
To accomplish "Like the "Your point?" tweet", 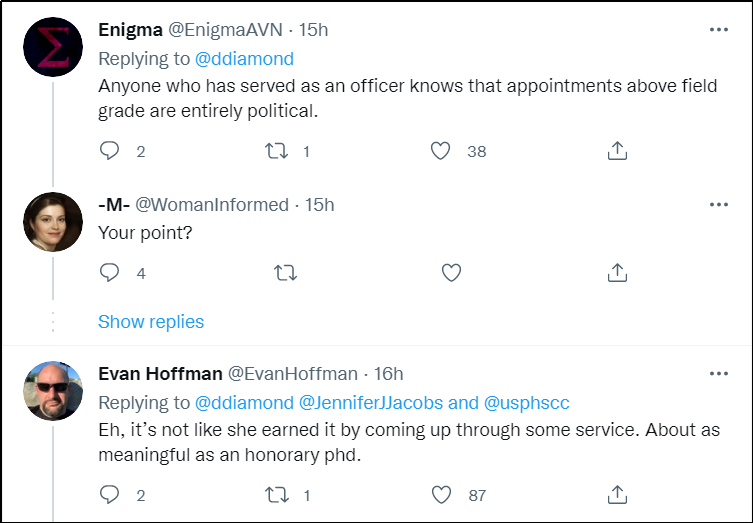I will tap(451, 272).
